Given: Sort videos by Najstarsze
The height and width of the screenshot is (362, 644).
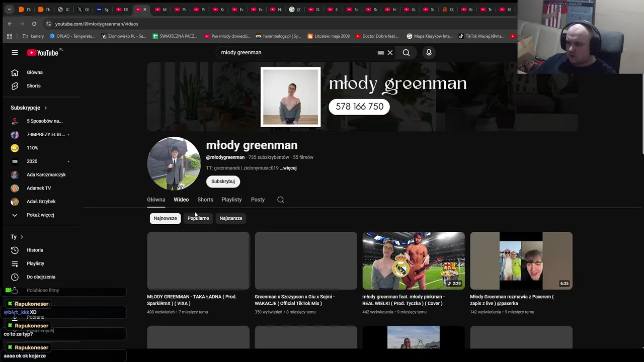Looking at the screenshot, I should (231, 218).
